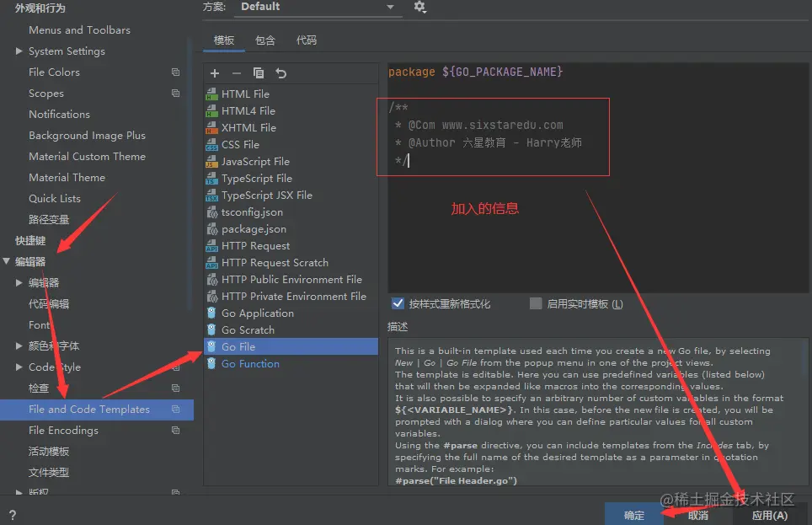Click the 应用(A) button

tap(770, 515)
